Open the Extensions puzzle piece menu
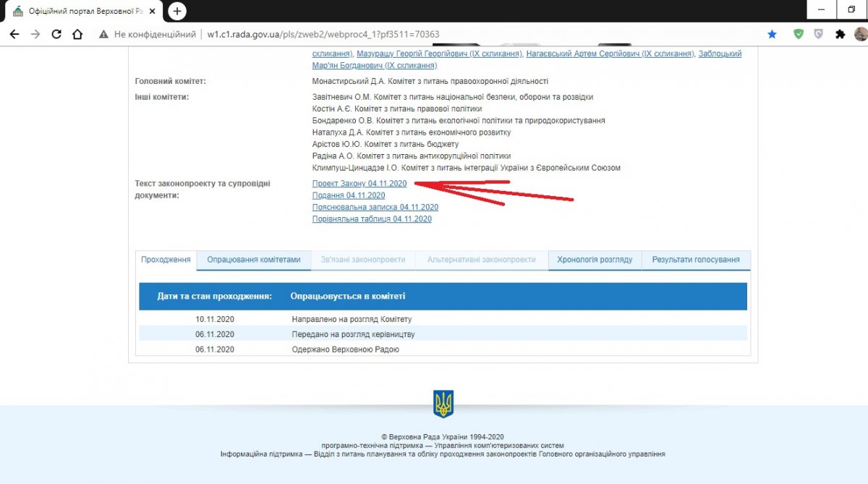The image size is (868, 484). (840, 34)
